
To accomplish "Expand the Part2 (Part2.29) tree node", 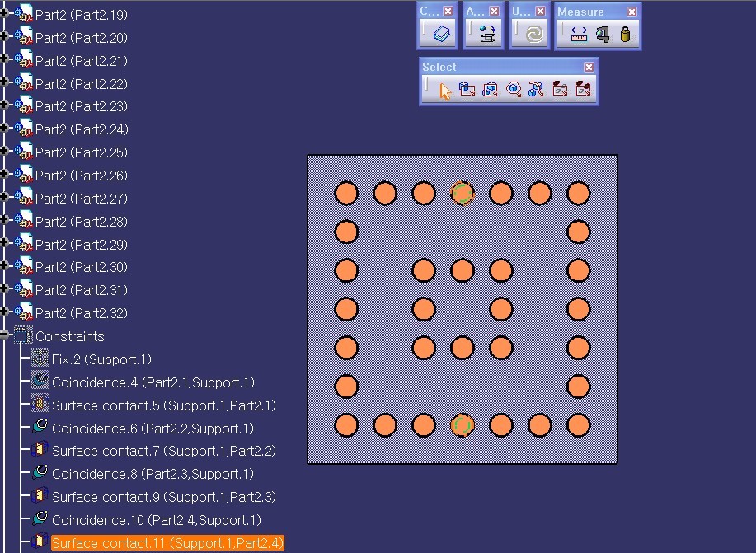I will (x=4, y=242).
